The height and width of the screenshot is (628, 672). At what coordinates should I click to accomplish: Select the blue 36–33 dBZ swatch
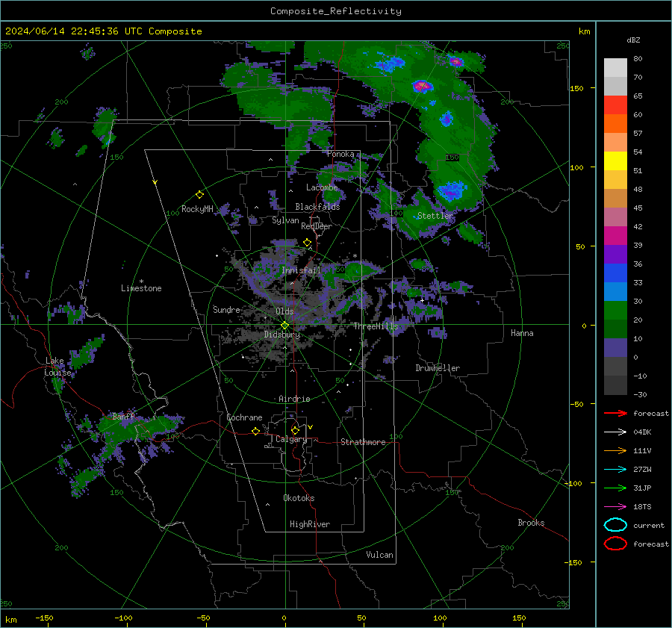[615, 273]
